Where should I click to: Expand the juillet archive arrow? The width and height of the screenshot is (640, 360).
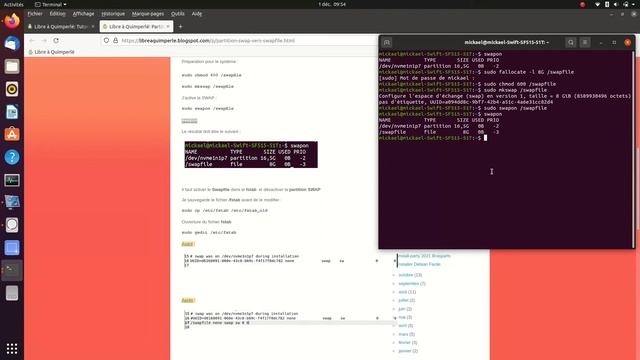[x=394, y=300]
